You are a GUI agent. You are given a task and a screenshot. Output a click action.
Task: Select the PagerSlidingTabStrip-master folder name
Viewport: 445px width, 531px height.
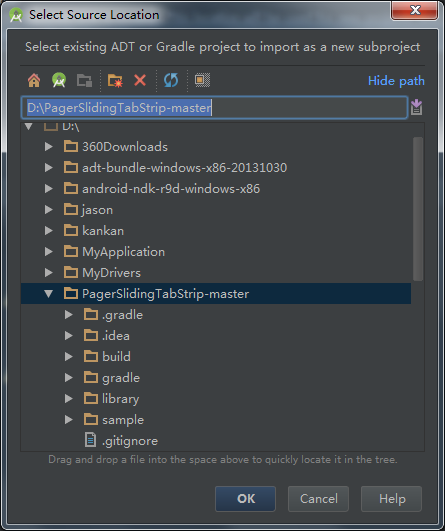(166, 294)
